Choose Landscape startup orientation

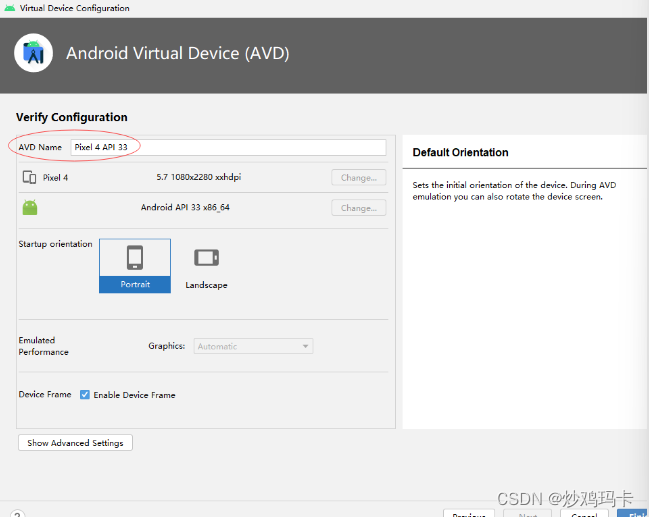(207, 268)
